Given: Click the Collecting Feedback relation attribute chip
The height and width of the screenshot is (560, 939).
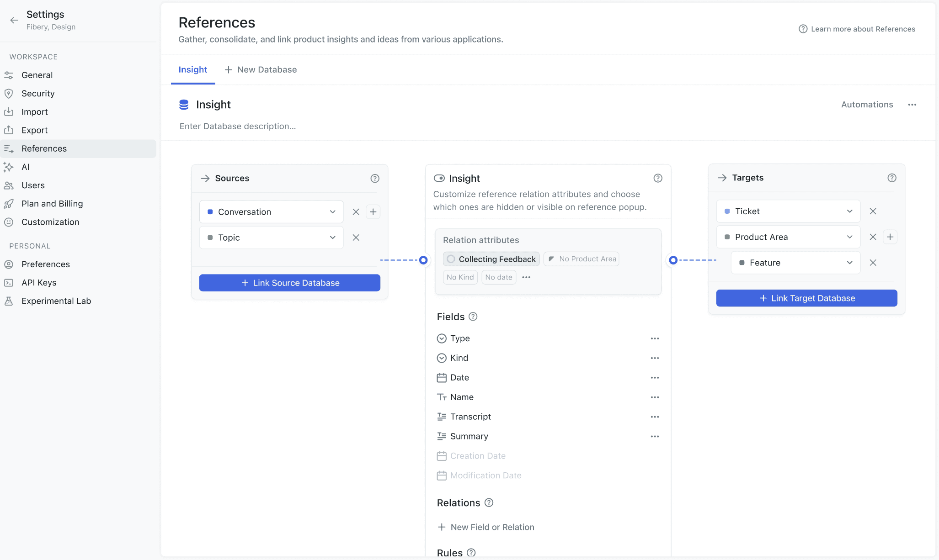Looking at the screenshot, I should pyautogui.click(x=491, y=259).
